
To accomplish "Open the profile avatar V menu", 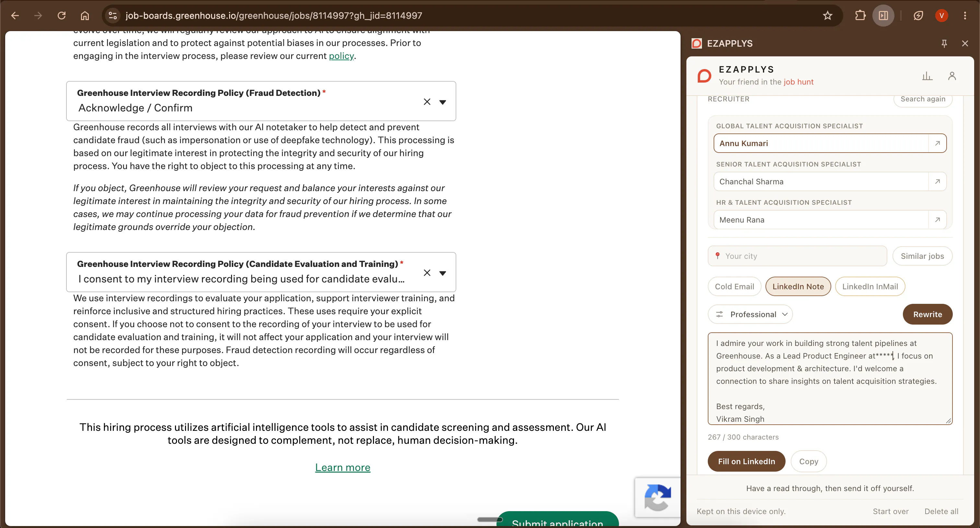I will tap(941, 16).
